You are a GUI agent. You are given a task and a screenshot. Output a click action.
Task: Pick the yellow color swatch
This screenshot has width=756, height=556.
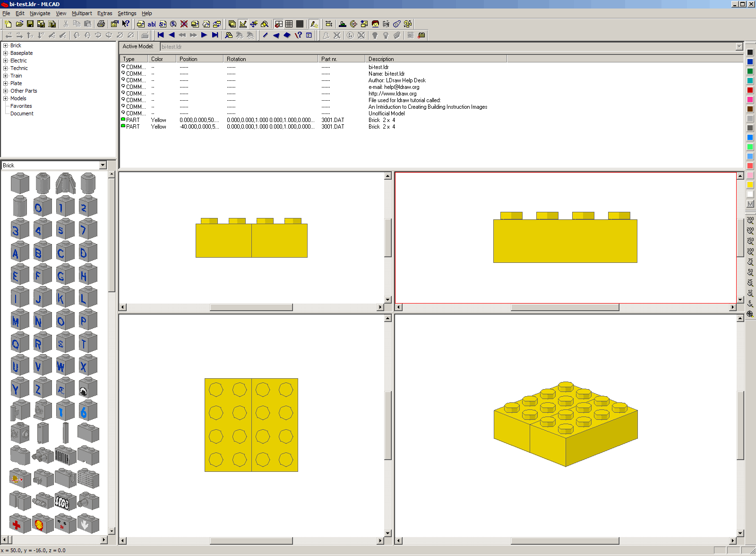[x=750, y=185]
